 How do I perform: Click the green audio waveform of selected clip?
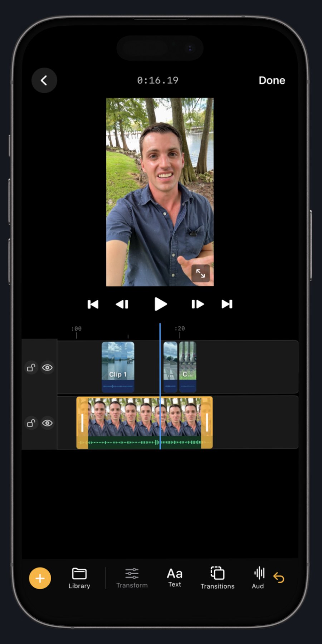pos(145,443)
